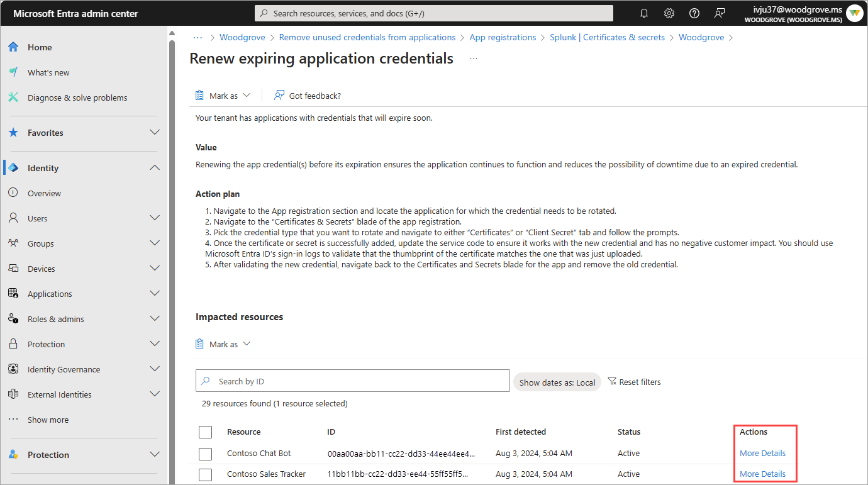Click the Got feedback? button
Image resolution: width=868 pixels, height=485 pixels.
pyautogui.click(x=308, y=96)
